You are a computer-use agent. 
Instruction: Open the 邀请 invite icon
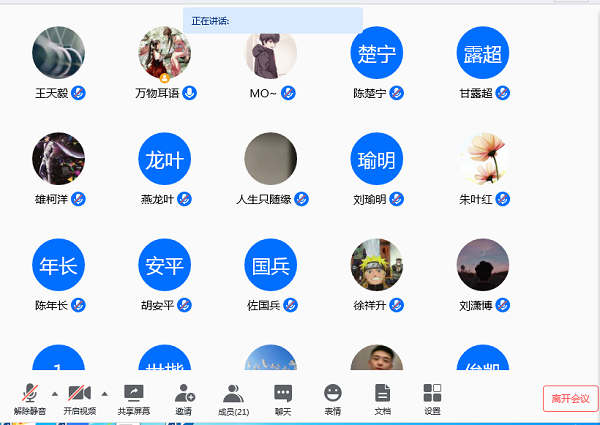point(184,397)
